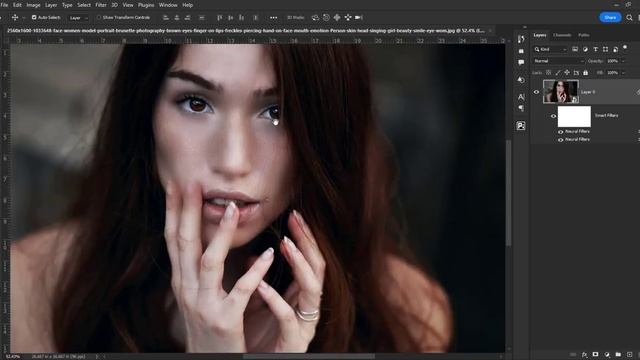Image resolution: width=640 pixels, height=360 pixels.
Task: Open the Window menu
Action: pyautogui.click(x=168, y=5)
